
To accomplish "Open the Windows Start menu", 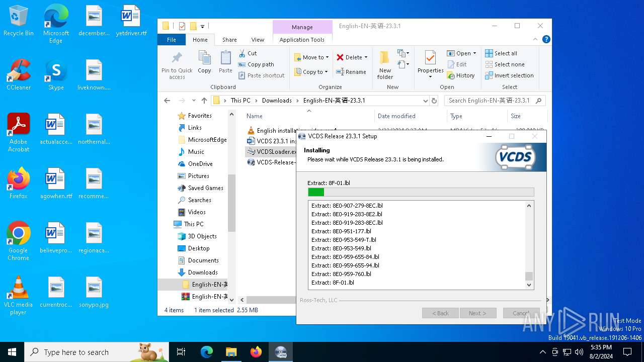I will click(x=12, y=352).
